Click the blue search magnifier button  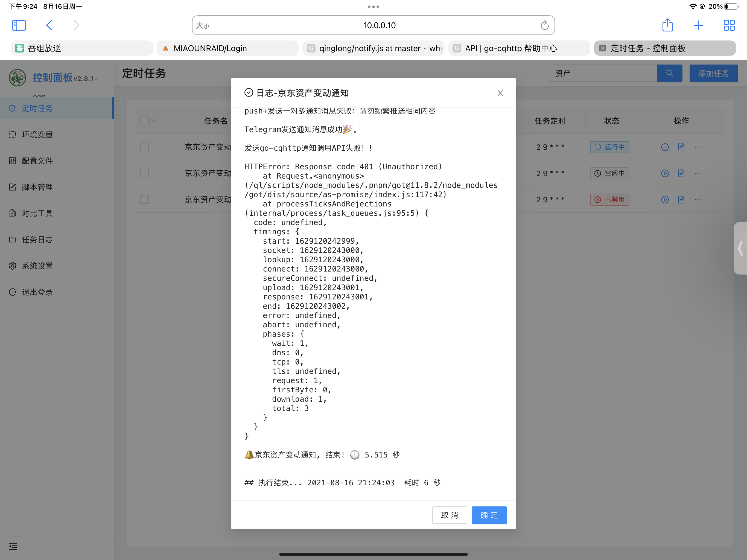(x=670, y=73)
